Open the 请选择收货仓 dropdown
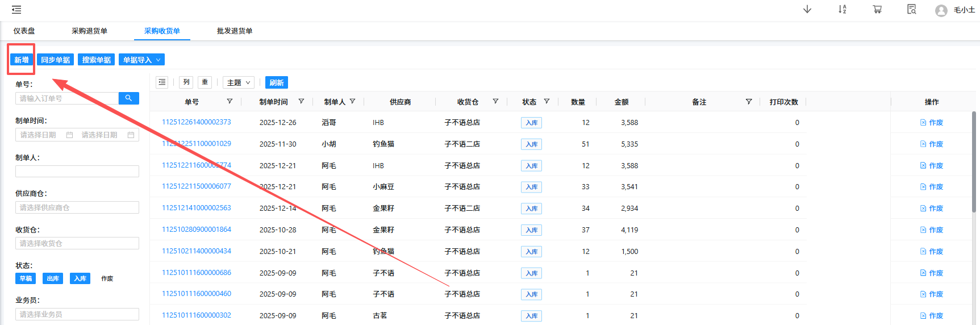Image resolution: width=980 pixels, height=325 pixels. [77, 243]
